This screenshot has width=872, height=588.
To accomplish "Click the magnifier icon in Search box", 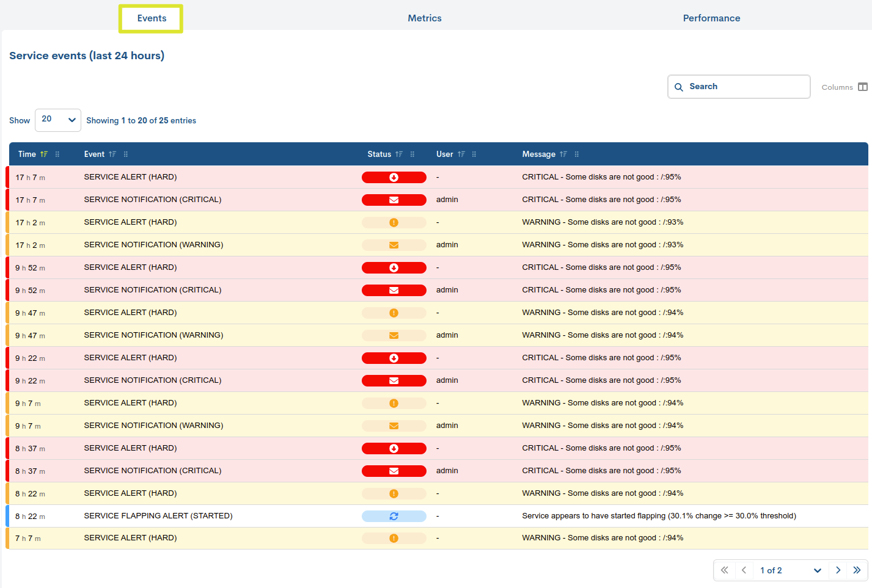I will coord(678,87).
